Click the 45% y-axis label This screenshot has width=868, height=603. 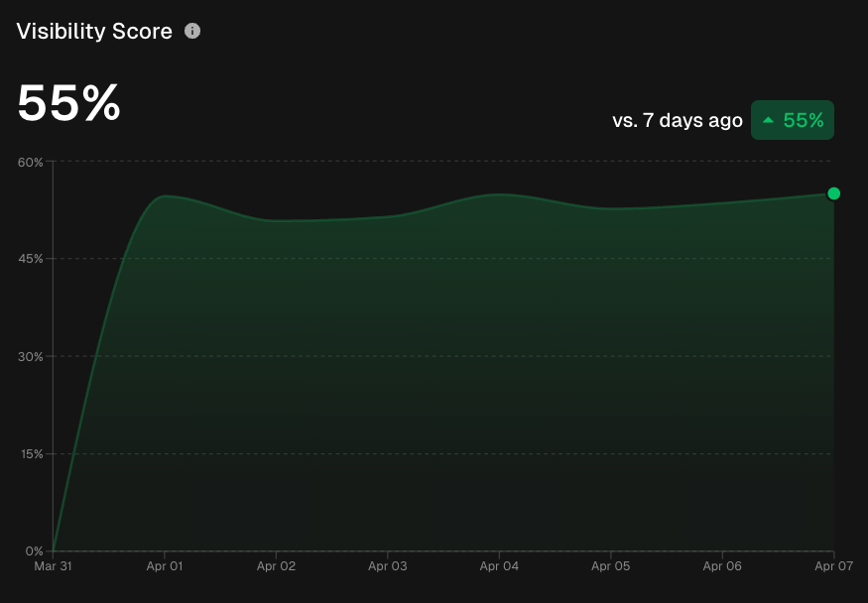[31, 259]
